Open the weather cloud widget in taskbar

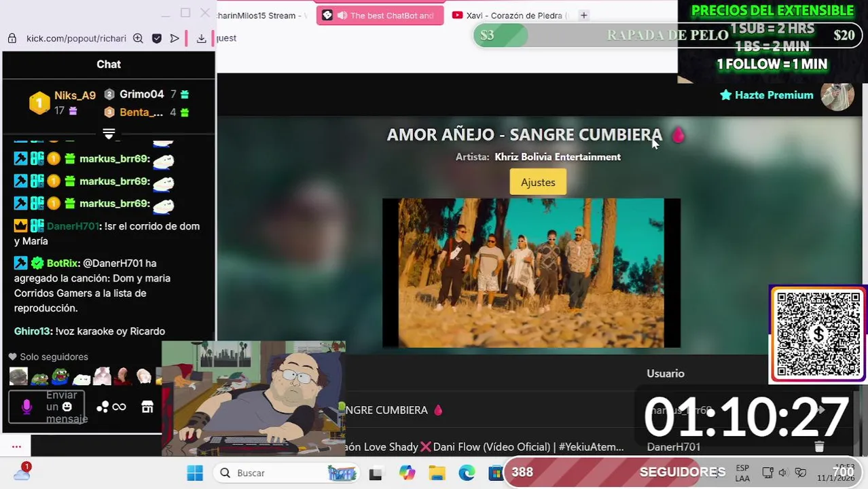(x=22, y=472)
